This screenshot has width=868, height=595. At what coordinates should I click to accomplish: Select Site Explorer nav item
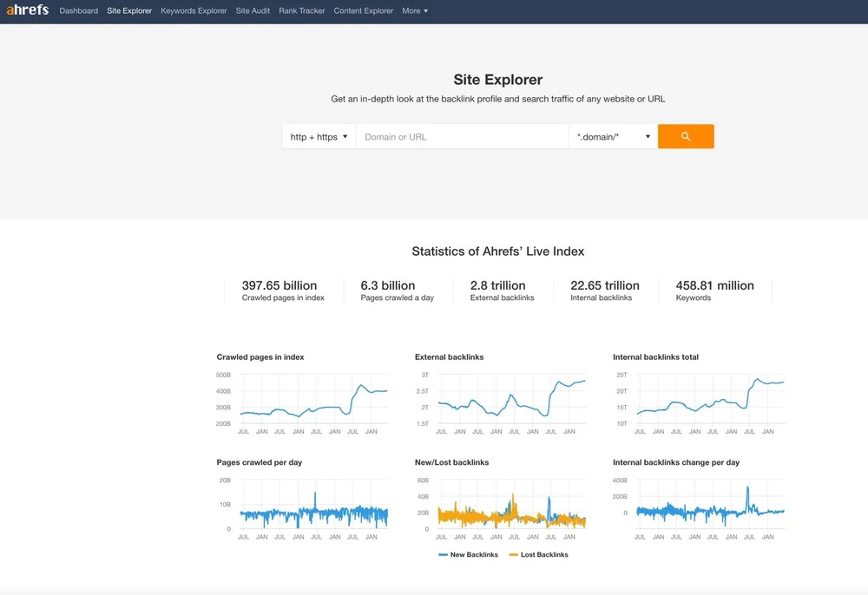click(x=129, y=10)
